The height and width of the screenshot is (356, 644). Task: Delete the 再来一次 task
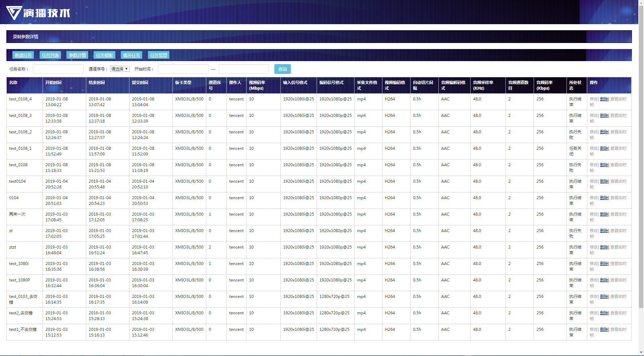point(604,214)
